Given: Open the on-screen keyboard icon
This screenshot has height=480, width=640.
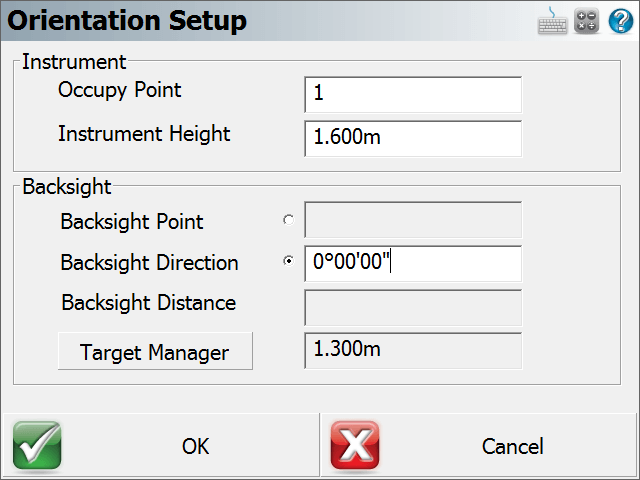Looking at the screenshot, I should [552, 21].
